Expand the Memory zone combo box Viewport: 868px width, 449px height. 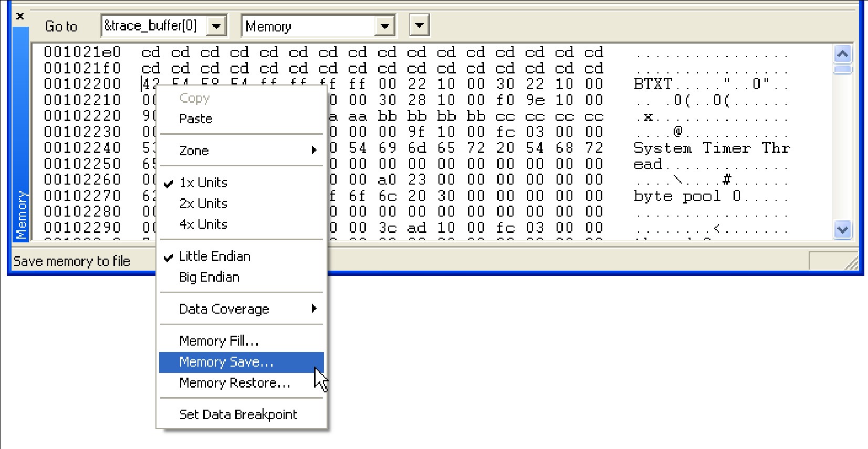coord(385,26)
